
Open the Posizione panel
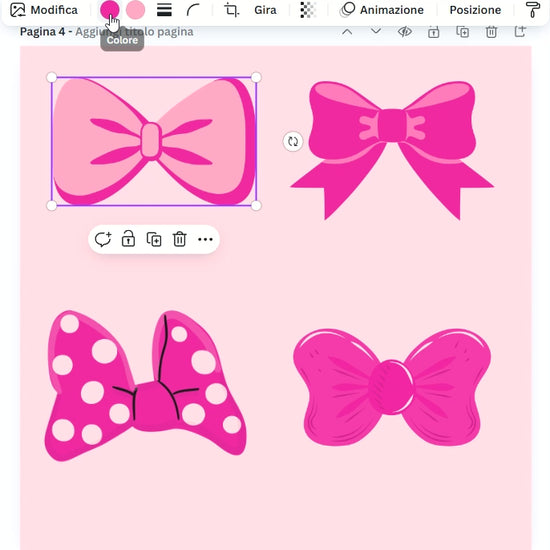(x=475, y=10)
